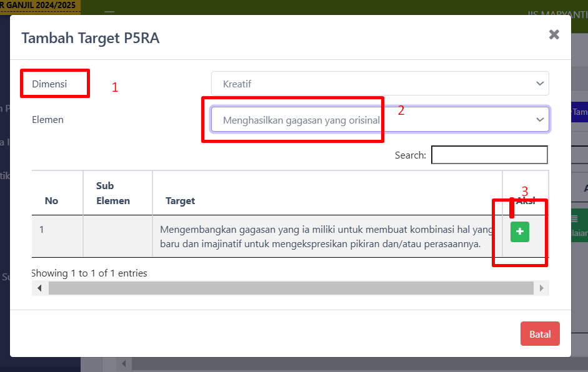Click left arrow of table horizontal scrollbar
This screenshot has width=588, height=372.
click(x=40, y=288)
